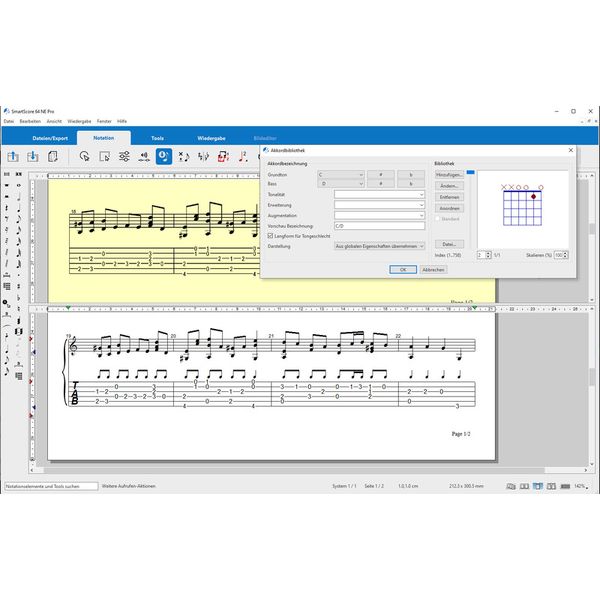Open the Augmentation dropdown
Screen dimensions: 600x600
[379, 215]
